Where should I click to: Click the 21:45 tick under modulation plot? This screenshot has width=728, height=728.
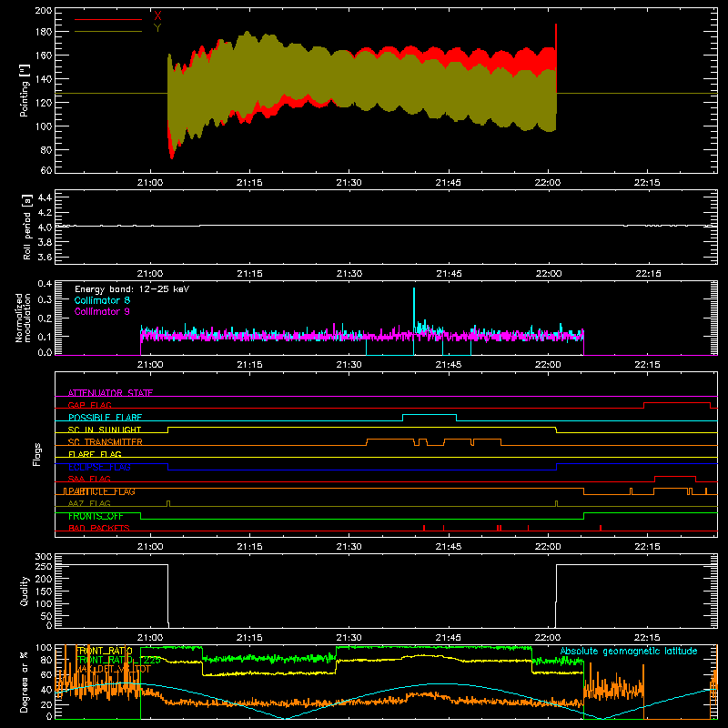click(x=449, y=365)
